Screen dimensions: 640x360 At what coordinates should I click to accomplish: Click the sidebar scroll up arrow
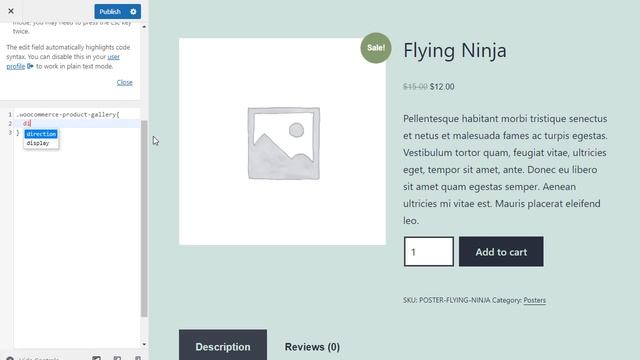(144, 27)
